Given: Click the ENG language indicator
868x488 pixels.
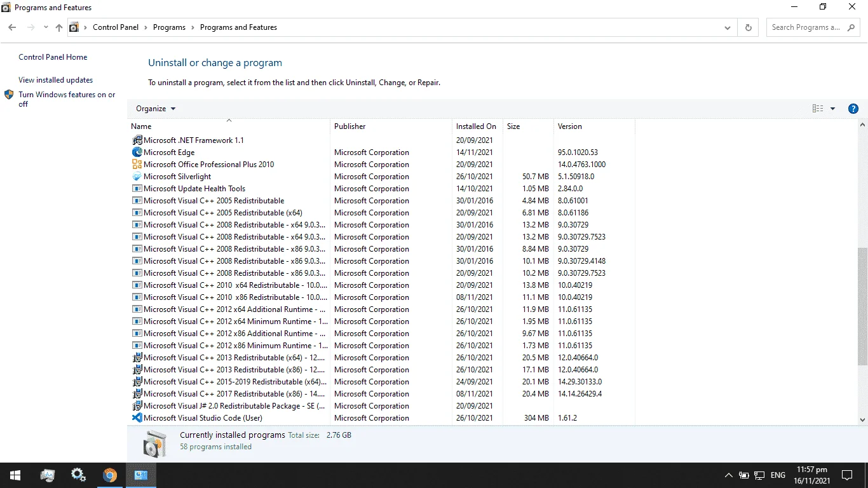Looking at the screenshot, I should pyautogui.click(x=778, y=475).
